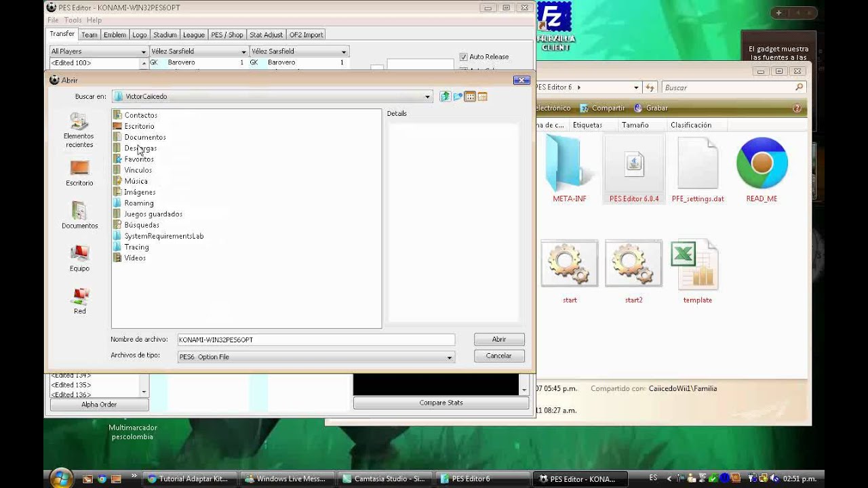Open Escritorio in the places sidebar

[79, 173]
